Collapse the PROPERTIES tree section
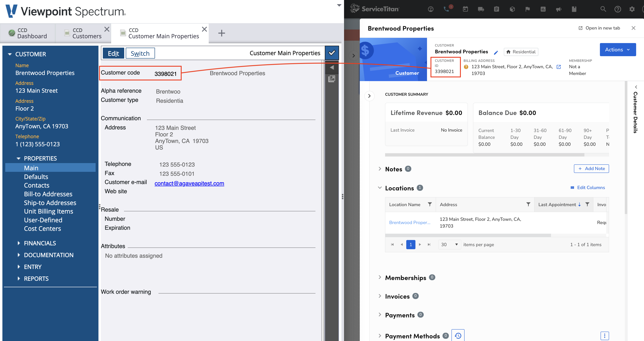 [19, 158]
